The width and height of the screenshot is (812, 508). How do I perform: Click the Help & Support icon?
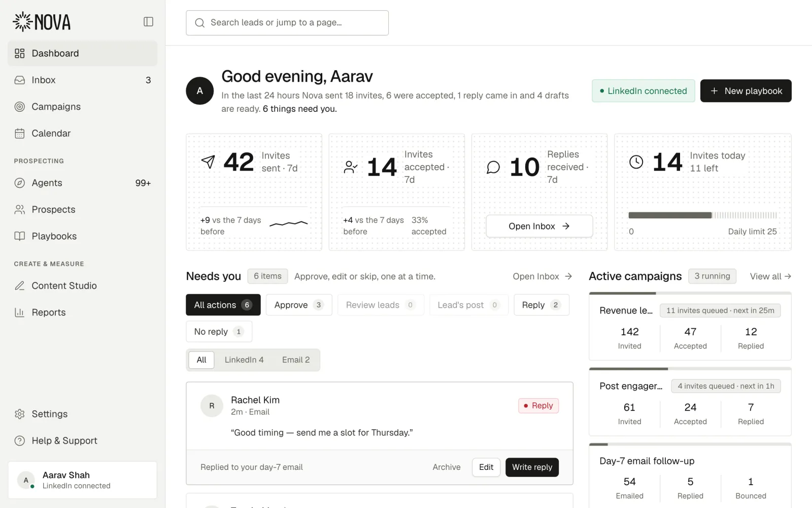click(20, 440)
